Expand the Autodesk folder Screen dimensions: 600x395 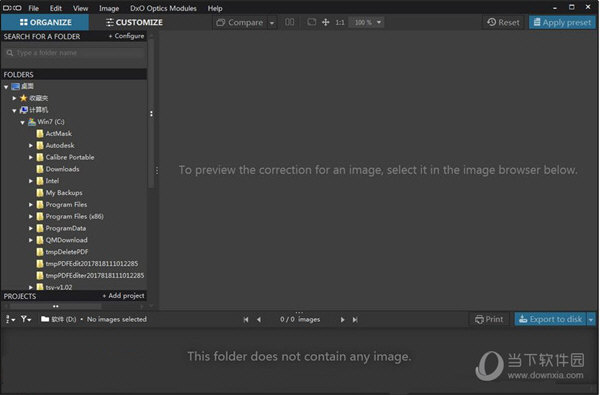click(x=31, y=145)
